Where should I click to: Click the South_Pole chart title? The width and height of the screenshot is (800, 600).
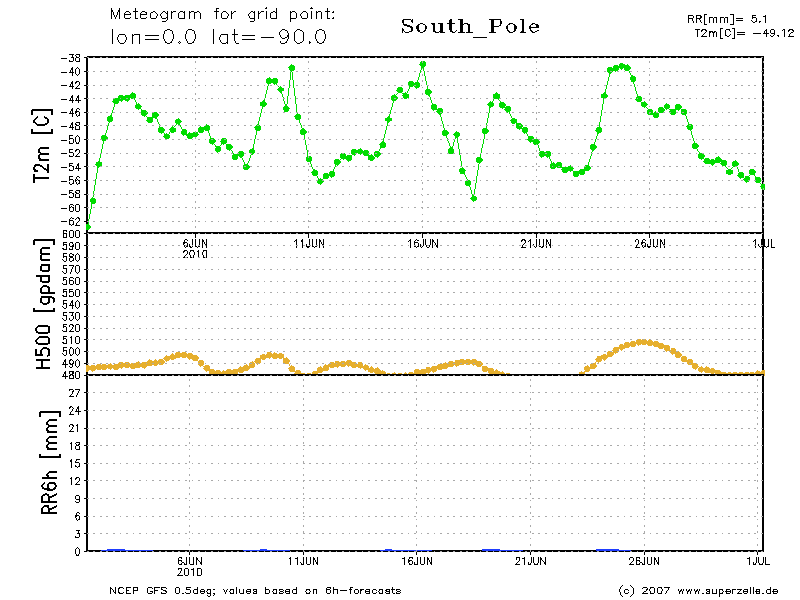tap(470, 27)
